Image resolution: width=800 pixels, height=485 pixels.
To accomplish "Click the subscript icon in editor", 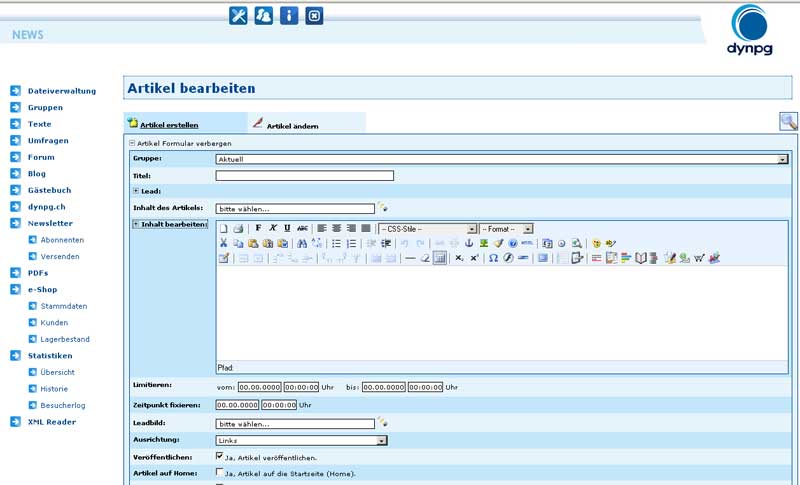I will point(458,258).
